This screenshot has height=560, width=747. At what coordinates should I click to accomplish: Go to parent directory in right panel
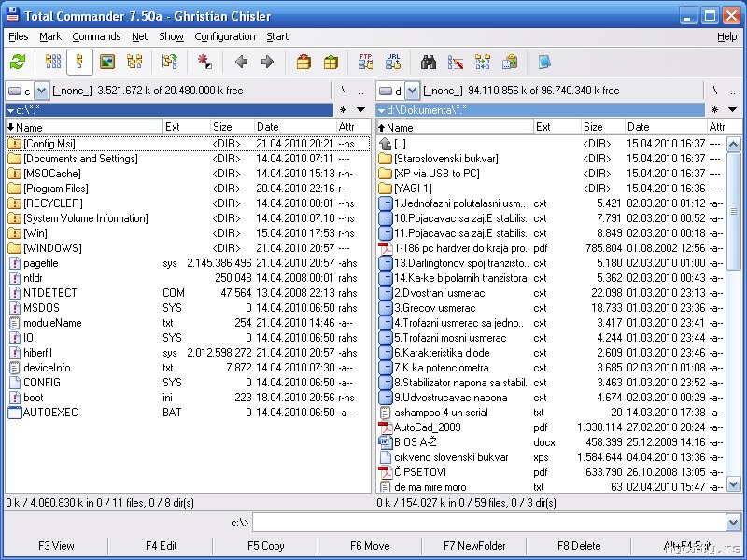pos(732,91)
